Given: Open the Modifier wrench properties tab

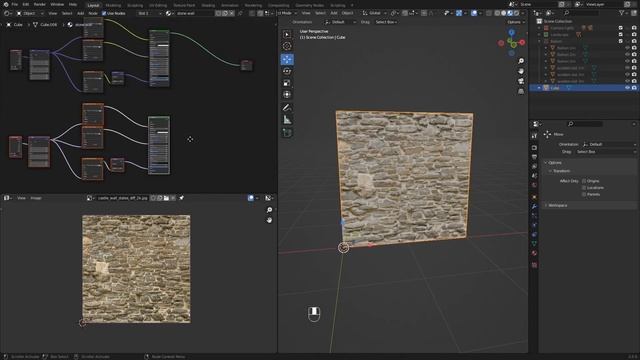Looking at the screenshot, I should point(534,207).
